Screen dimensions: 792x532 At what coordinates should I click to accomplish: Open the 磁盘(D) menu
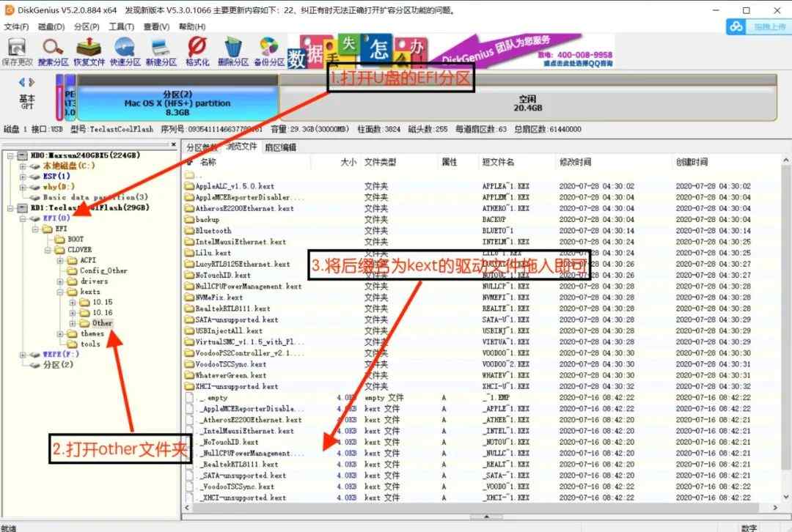51,27
